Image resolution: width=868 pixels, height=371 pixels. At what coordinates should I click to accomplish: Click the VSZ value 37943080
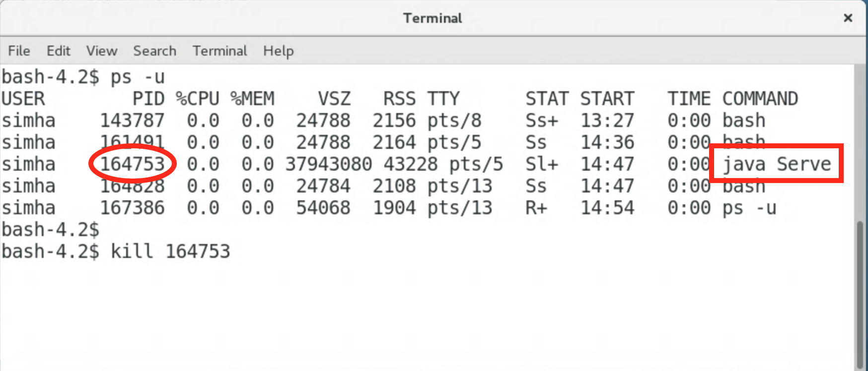click(328, 164)
